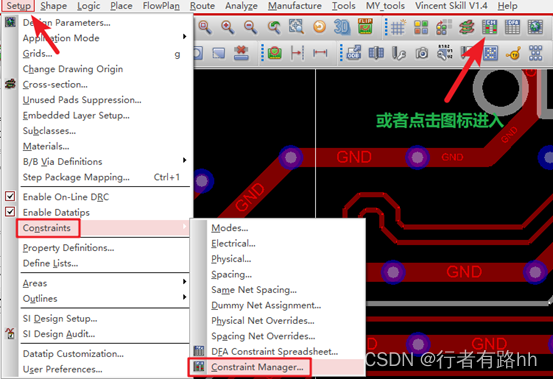The width and height of the screenshot is (553, 379).
Task: Select Dummy Net Assignment...
Action: point(266,305)
